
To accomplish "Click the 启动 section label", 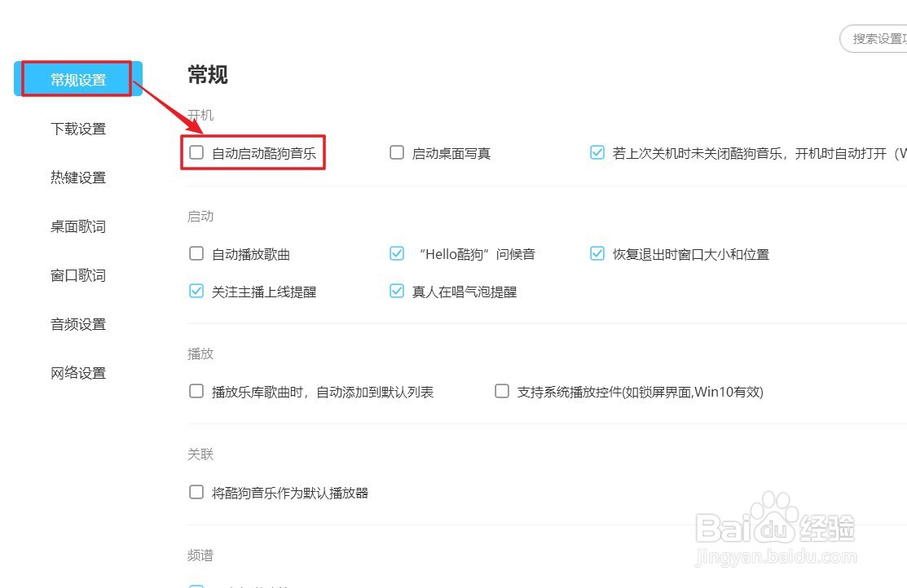I will click(x=200, y=217).
